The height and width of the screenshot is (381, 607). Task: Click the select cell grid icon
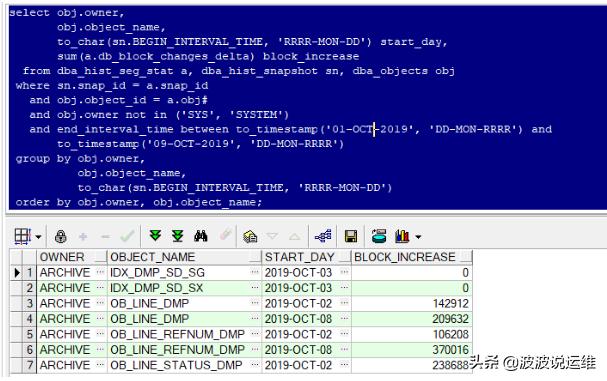[22, 236]
